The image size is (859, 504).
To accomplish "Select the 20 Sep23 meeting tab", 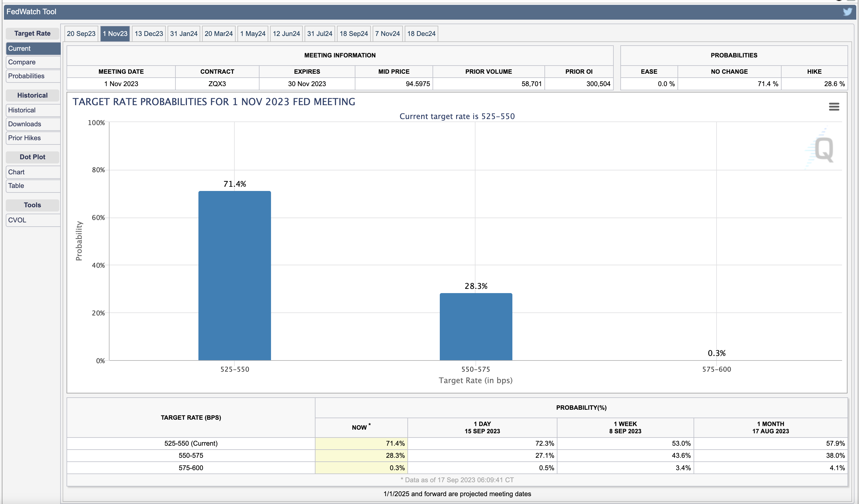I will (x=81, y=34).
